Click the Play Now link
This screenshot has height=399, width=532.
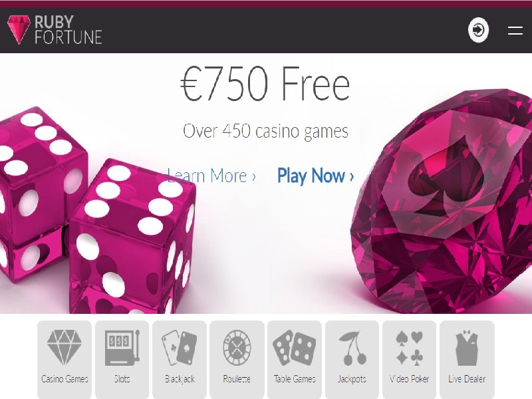pos(315,176)
